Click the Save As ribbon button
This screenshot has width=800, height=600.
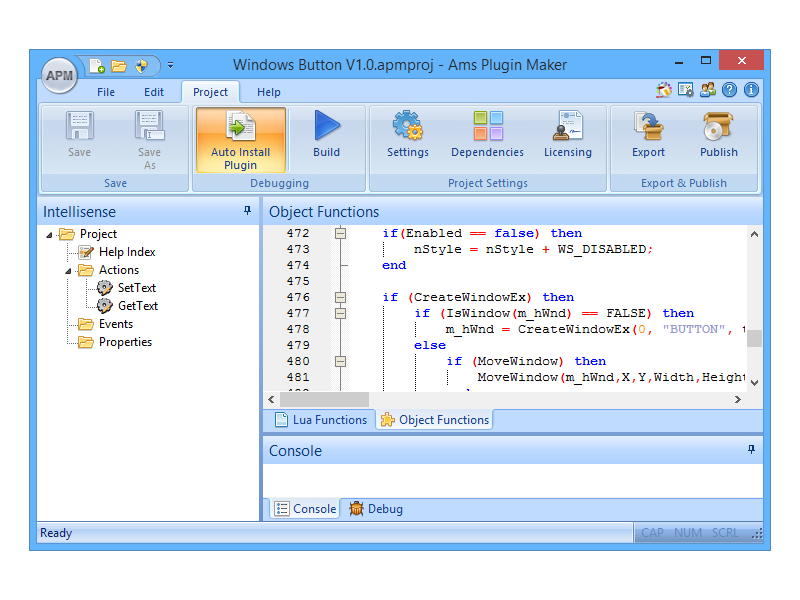click(x=149, y=140)
